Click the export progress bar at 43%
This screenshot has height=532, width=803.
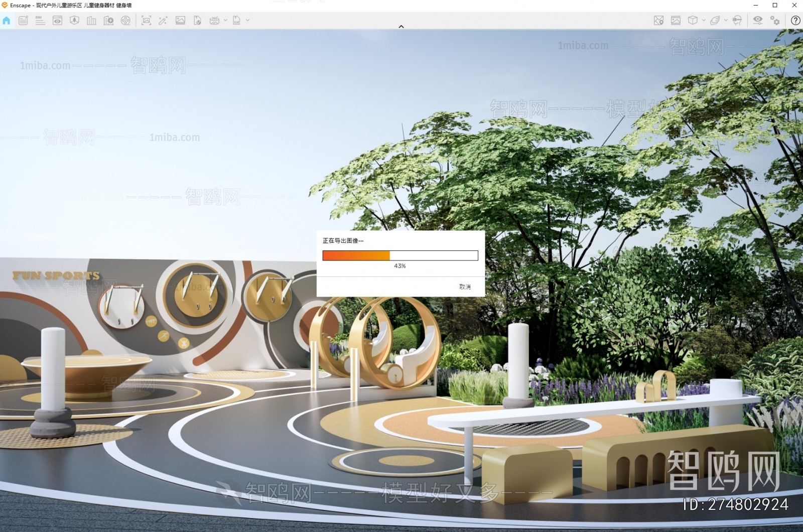[x=400, y=256]
